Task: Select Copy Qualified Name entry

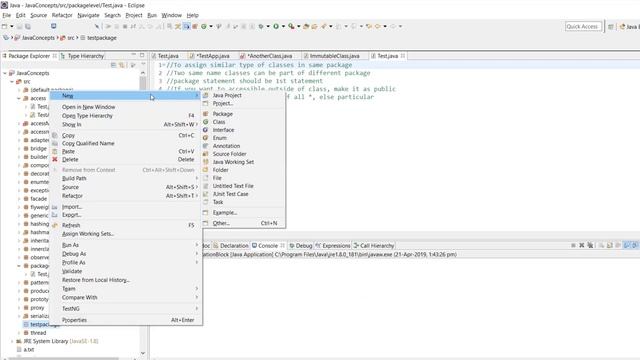Action: pyautogui.click(x=88, y=143)
